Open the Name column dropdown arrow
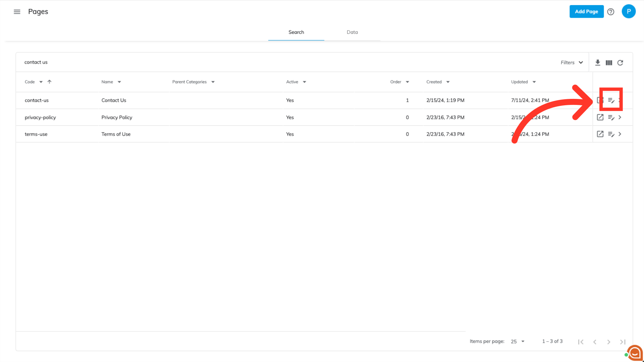644x362 pixels. pos(119,82)
